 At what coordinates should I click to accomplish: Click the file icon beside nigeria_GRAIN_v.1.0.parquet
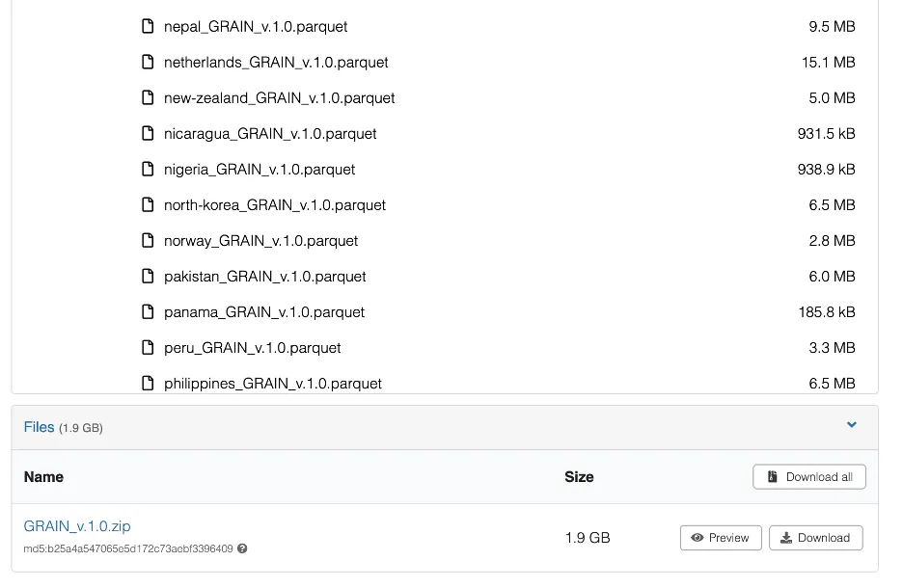click(148, 169)
